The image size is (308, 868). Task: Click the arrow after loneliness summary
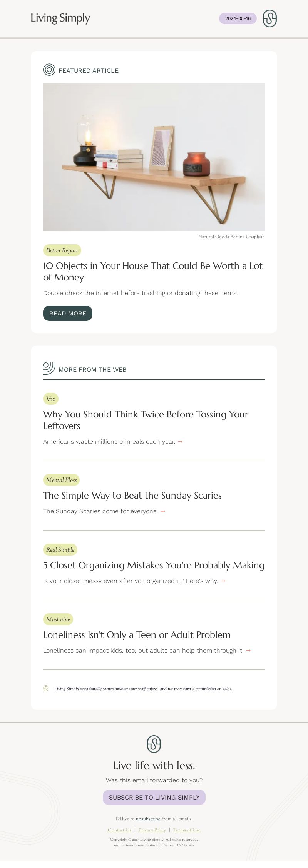248,651
